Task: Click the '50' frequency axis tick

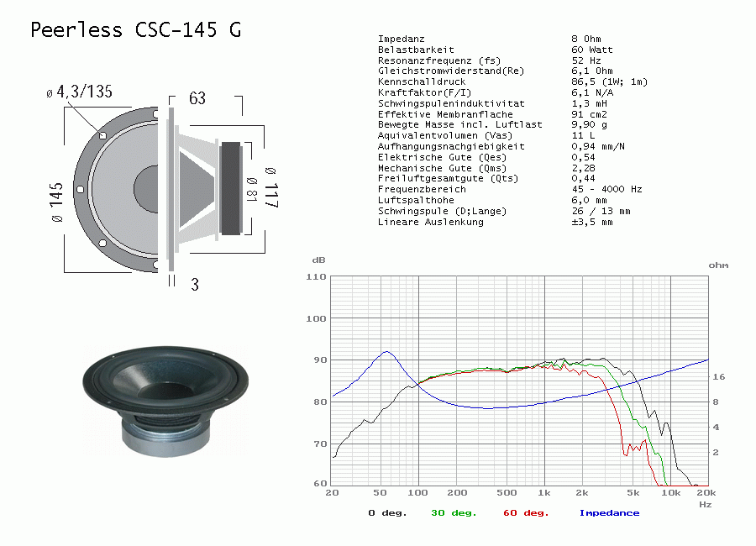Action: click(380, 493)
